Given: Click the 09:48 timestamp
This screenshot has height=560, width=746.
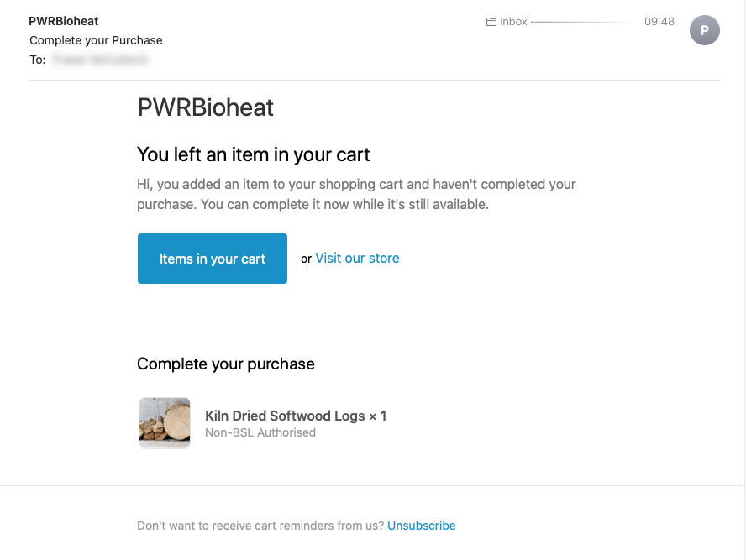Looking at the screenshot, I should tap(659, 21).
